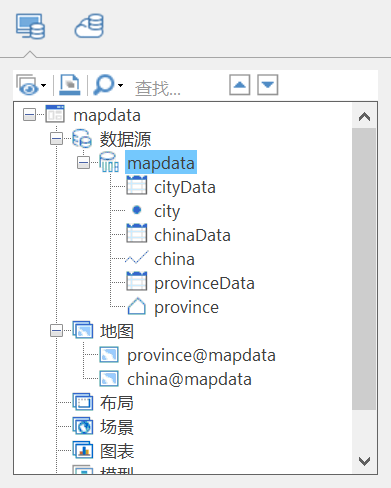Select the province dataset label
Viewport: 391px width, 488px height.
[x=186, y=307]
